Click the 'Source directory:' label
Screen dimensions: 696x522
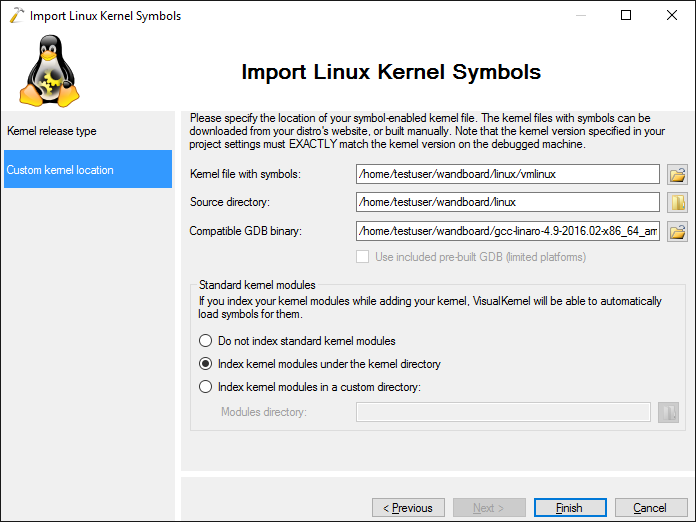[x=229, y=202]
